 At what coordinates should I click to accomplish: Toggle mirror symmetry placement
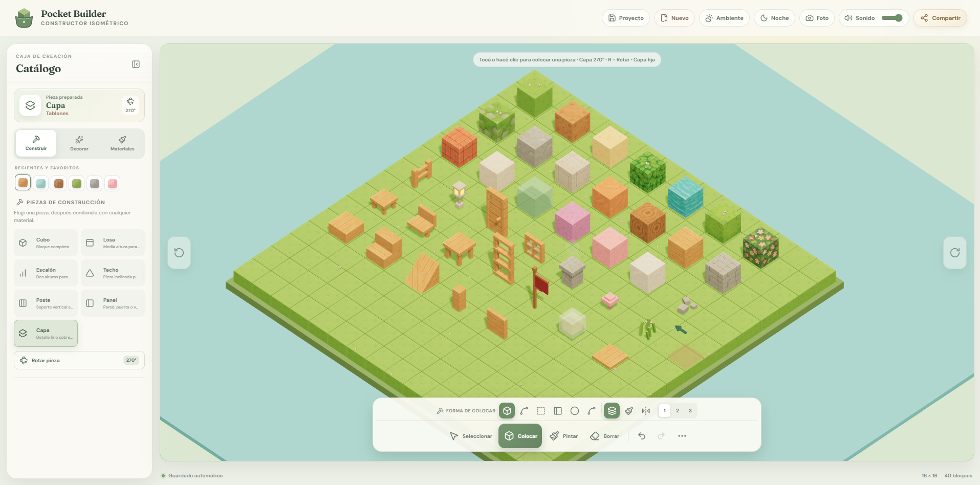click(646, 411)
